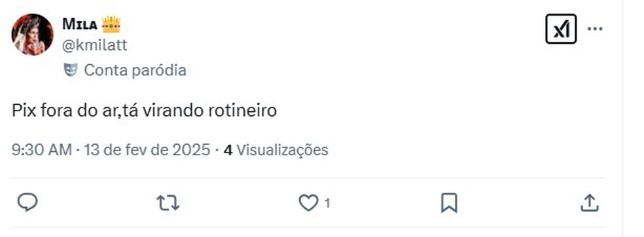Click the like count number 1

coord(327,203)
